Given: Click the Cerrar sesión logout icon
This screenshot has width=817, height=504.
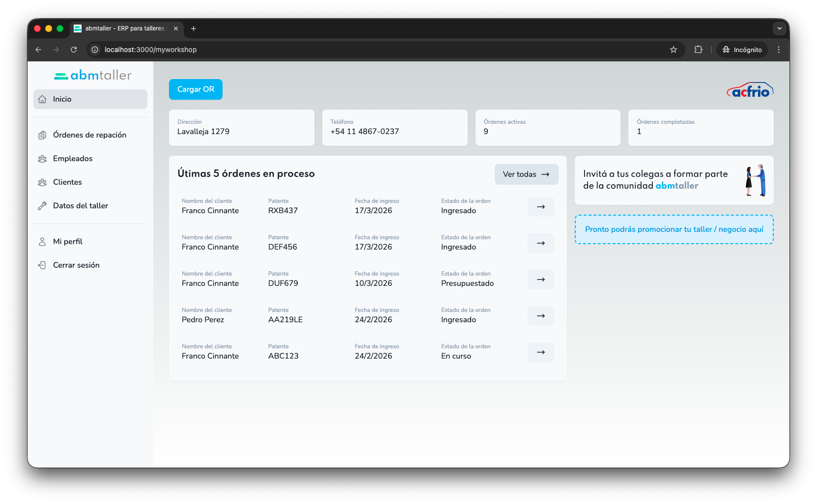Looking at the screenshot, I should click(42, 265).
